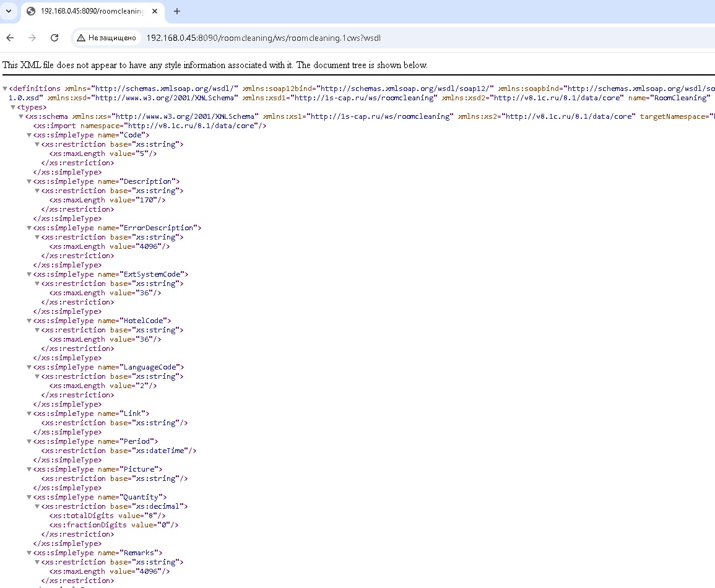Click the browser forward arrow button

tap(32, 38)
